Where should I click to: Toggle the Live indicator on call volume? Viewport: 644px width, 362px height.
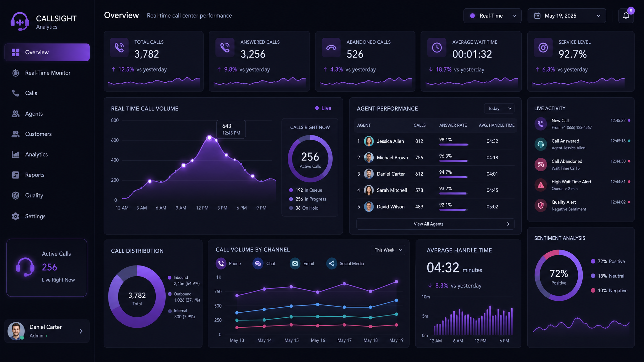(323, 108)
